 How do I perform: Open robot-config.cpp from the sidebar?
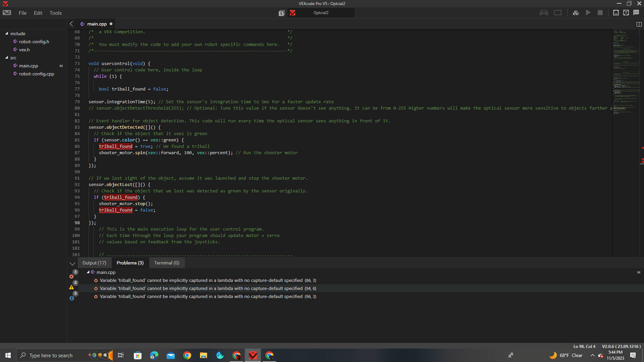click(x=36, y=74)
